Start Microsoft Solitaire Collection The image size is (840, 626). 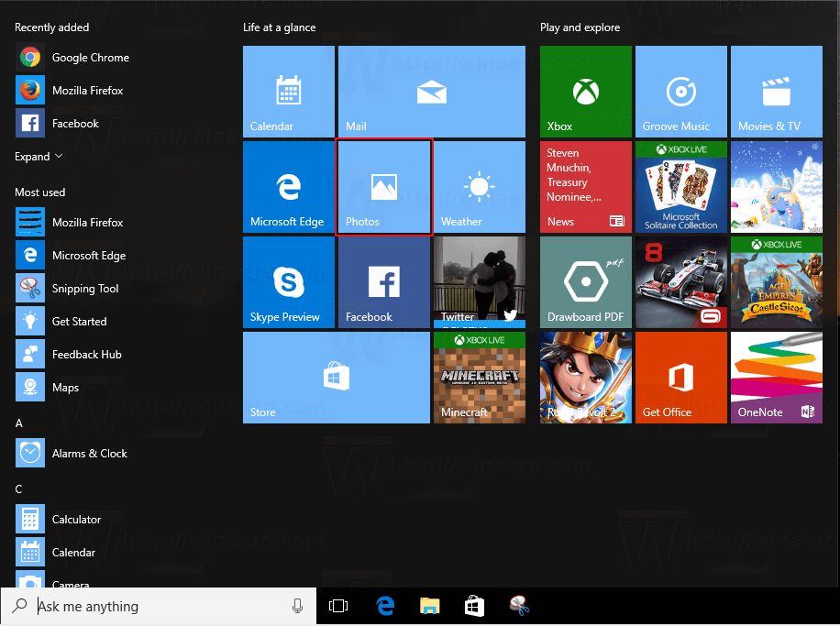(681, 186)
